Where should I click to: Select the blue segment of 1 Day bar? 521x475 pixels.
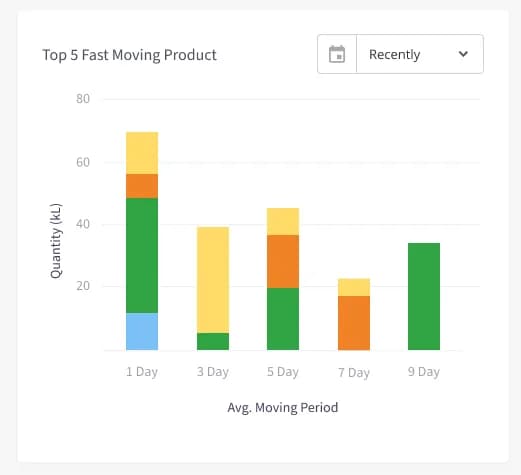tap(142, 331)
